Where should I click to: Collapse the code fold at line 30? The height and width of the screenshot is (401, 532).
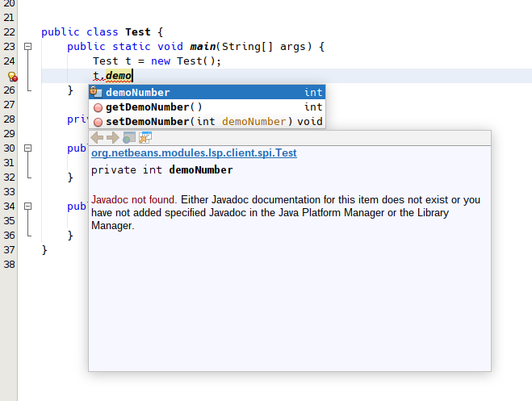tap(27, 148)
